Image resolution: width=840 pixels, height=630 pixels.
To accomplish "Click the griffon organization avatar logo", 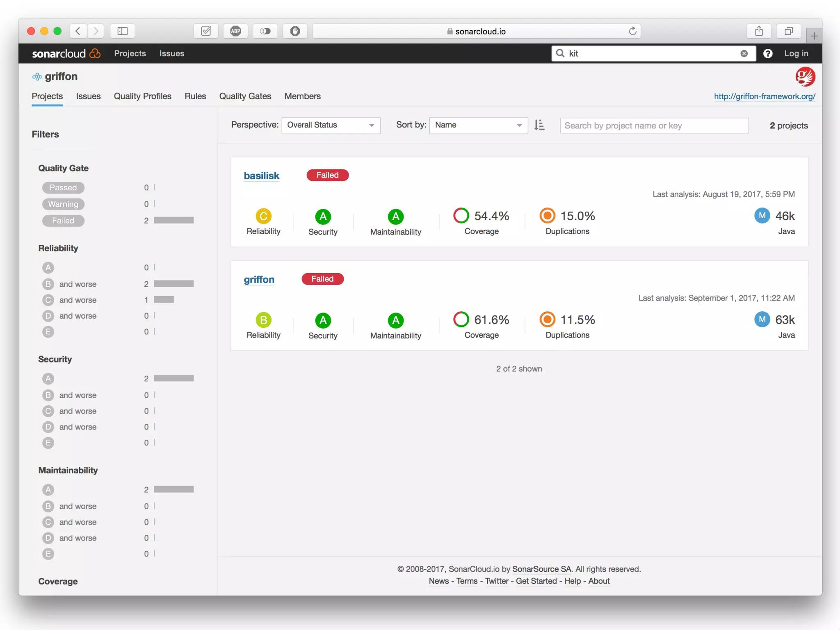I will pos(805,77).
